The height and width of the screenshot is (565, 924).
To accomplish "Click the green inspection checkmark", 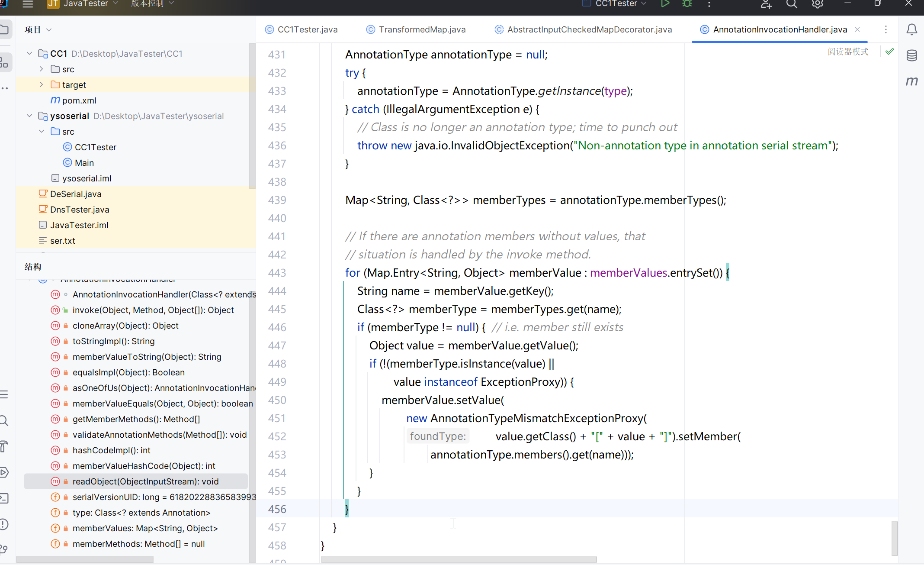I will pyautogui.click(x=889, y=52).
